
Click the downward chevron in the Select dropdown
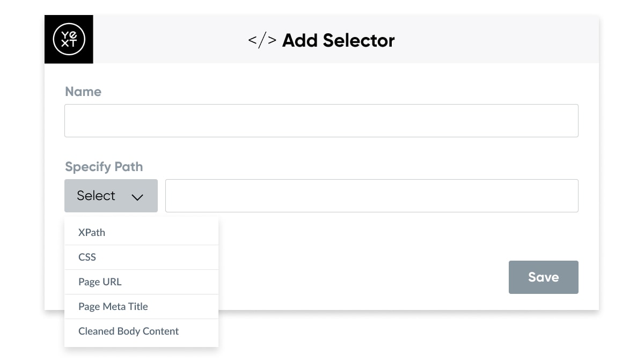click(137, 197)
